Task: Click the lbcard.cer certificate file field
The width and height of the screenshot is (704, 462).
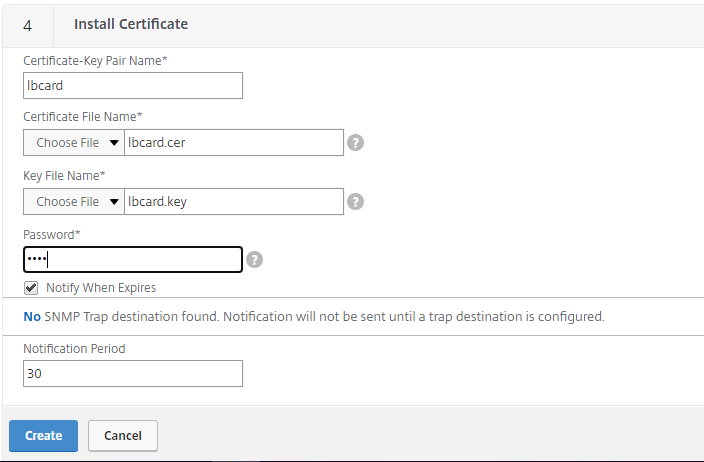Action: 234,143
